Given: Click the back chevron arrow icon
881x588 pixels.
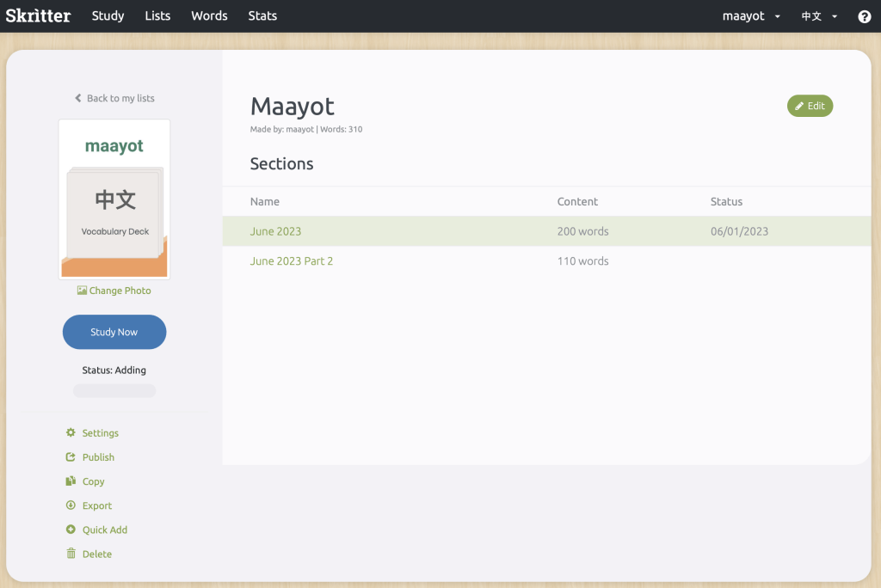Looking at the screenshot, I should [78, 98].
